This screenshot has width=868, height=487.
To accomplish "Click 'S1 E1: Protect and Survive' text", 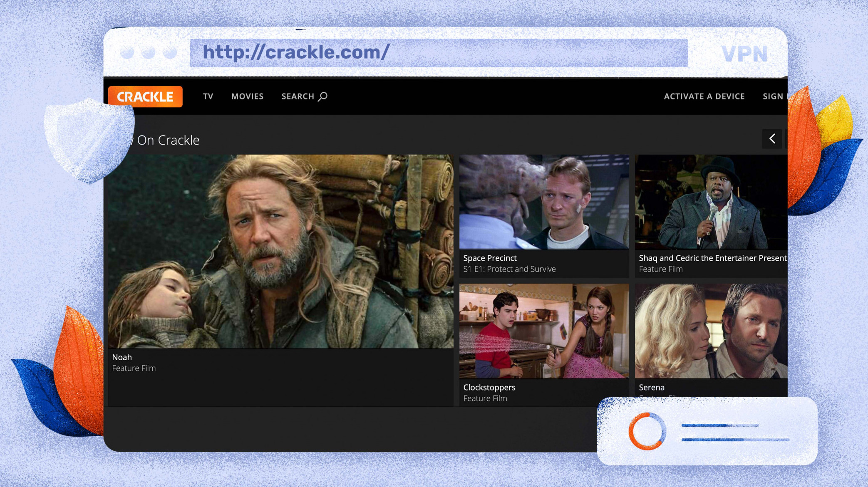I will point(509,269).
